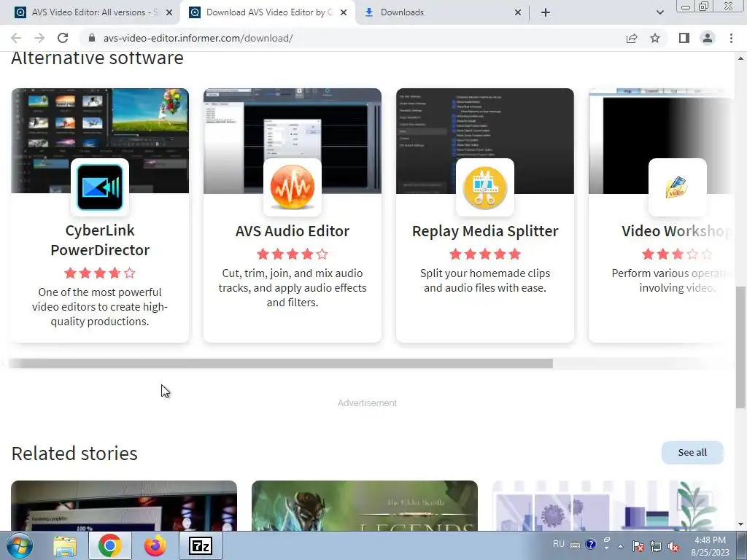Reload the current page
This screenshot has height=560, width=747.
point(63,38)
